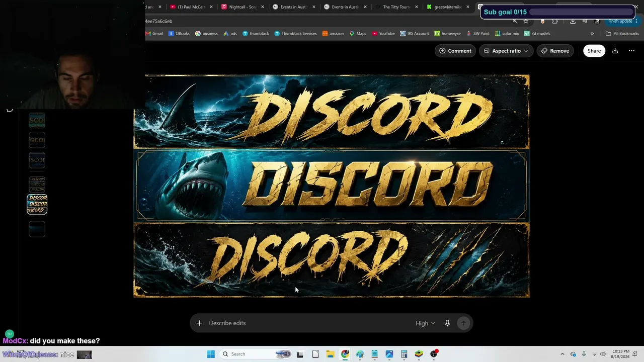Open the Calculator app in taskbar

(x=404, y=354)
